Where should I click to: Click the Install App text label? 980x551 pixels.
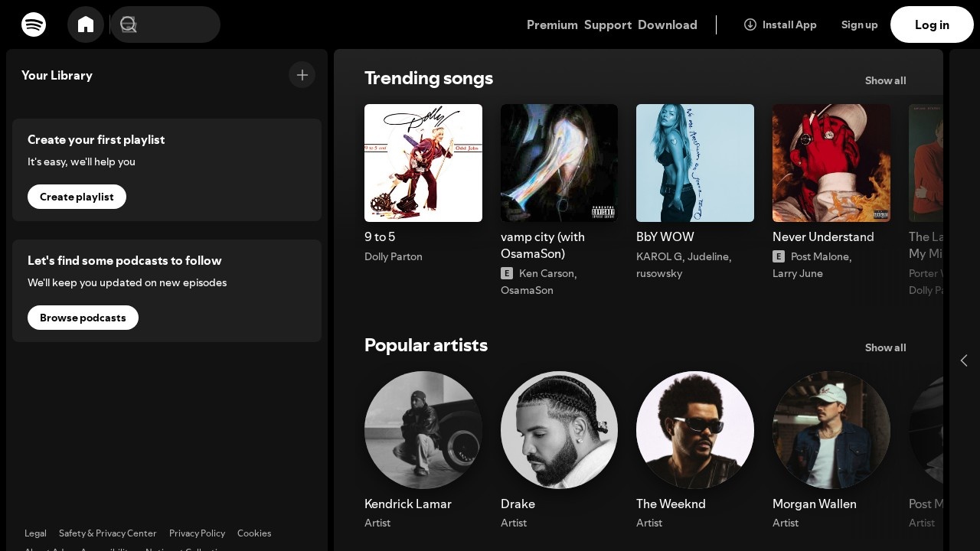click(789, 24)
